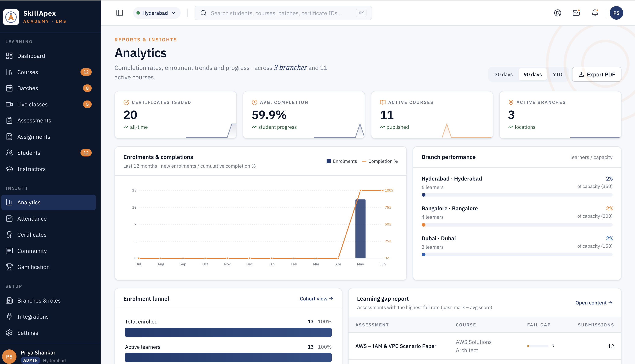Open the Cohort view link
Image resolution: width=635 pixels, height=364 pixels.
click(316, 299)
